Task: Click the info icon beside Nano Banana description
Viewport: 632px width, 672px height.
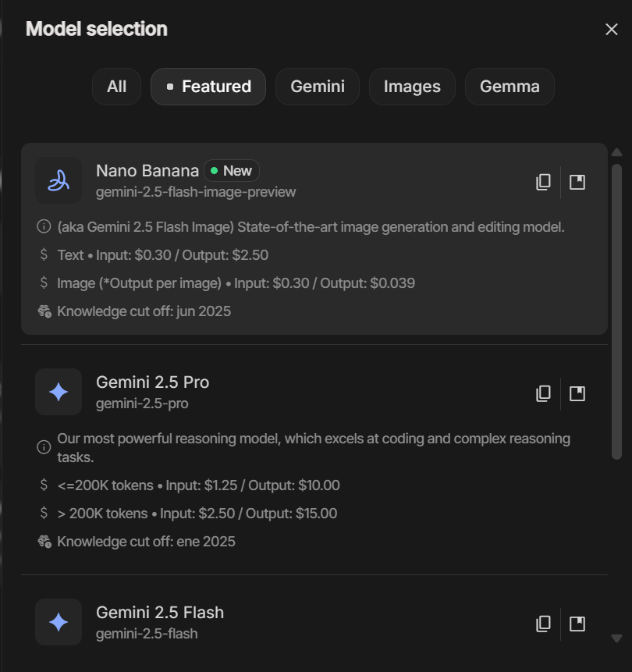Action: 44,226
